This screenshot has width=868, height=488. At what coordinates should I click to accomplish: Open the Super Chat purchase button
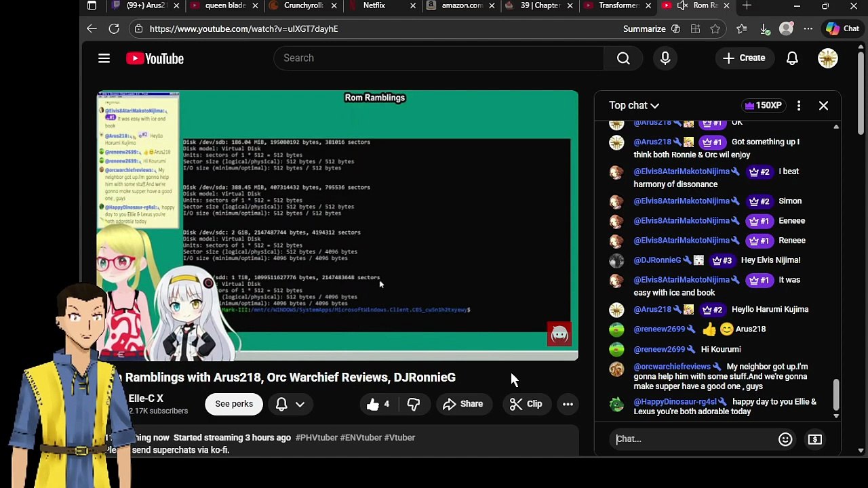pos(815,439)
